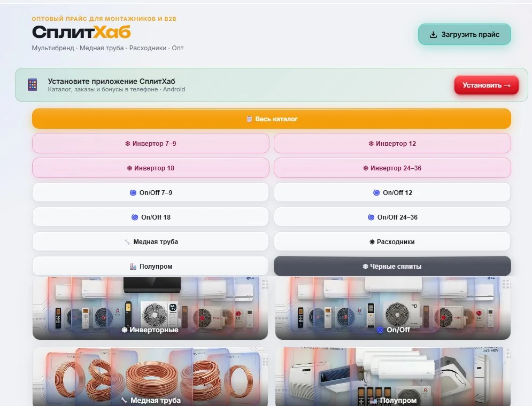This screenshot has height=406, width=532.
Task: Click text Каталог, заказы и бонусы в телефоне
Action: click(x=103, y=89)
